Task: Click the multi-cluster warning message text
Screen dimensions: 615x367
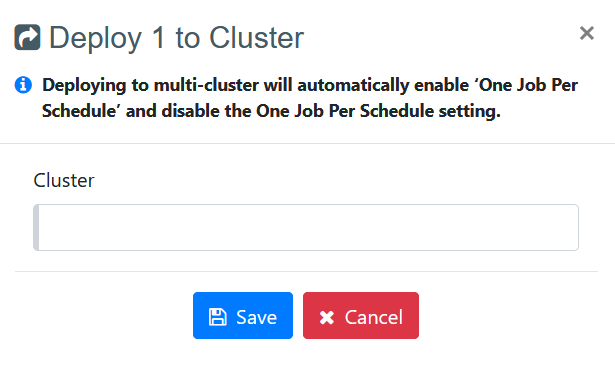Action: tap(310, 98)
